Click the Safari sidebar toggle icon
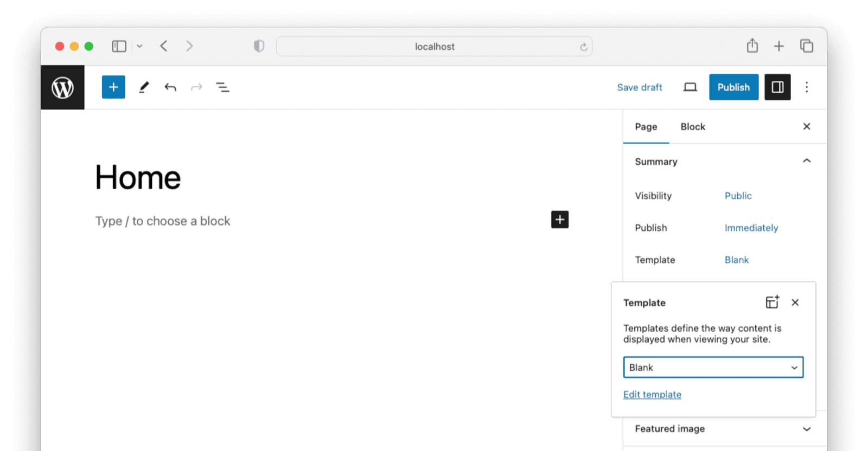 click(119, 46)
